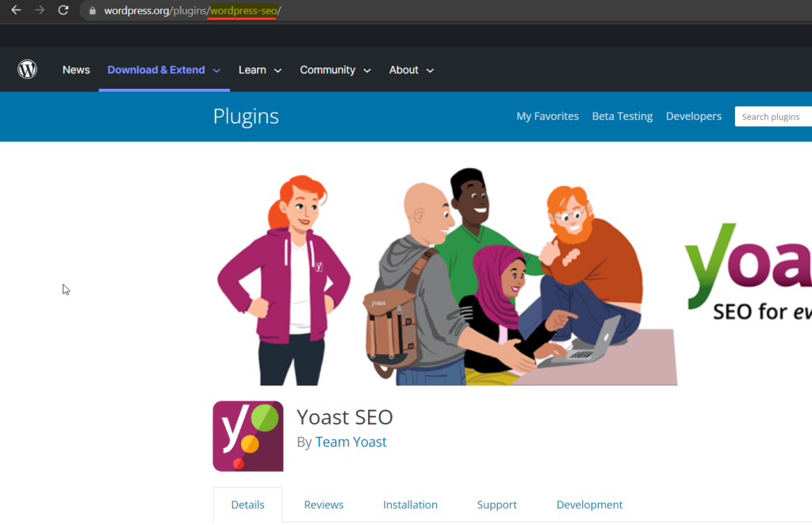Viewport: 812px width, 525px height.
Task: Click the Plugins heading link
Action: (246, 116)
